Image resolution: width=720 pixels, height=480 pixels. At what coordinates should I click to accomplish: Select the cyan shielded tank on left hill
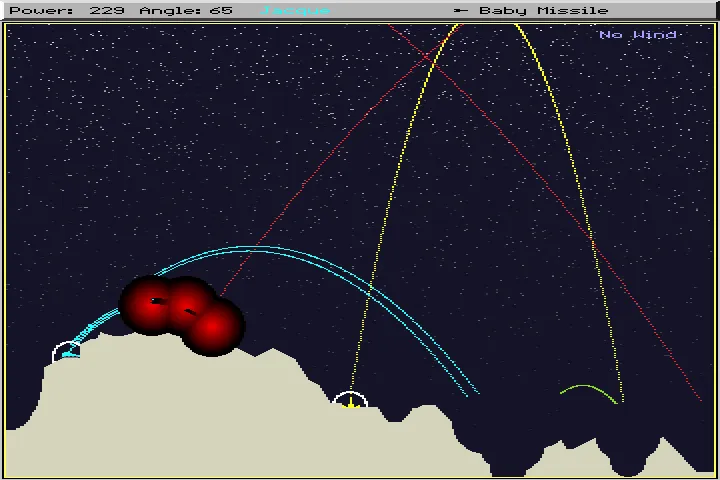67,353
